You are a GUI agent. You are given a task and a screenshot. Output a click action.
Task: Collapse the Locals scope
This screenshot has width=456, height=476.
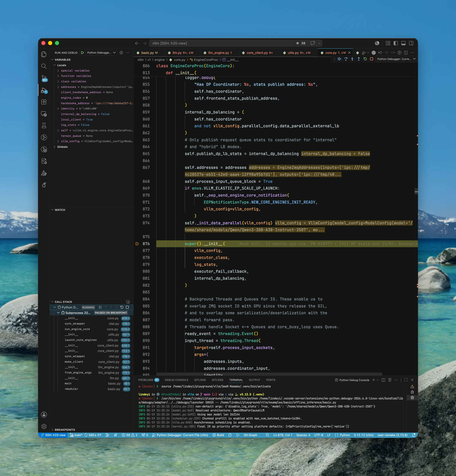pyautogui.click(x=55, y=65)
